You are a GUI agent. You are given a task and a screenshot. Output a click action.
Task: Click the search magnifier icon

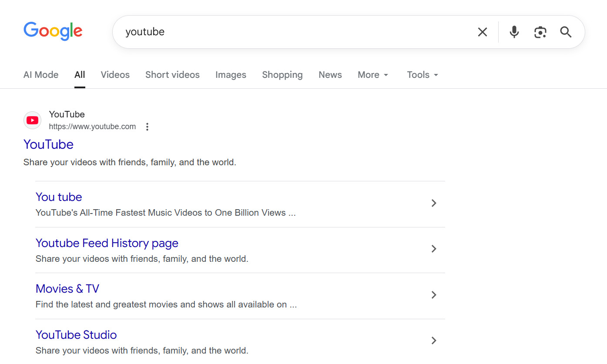[565, 32]
